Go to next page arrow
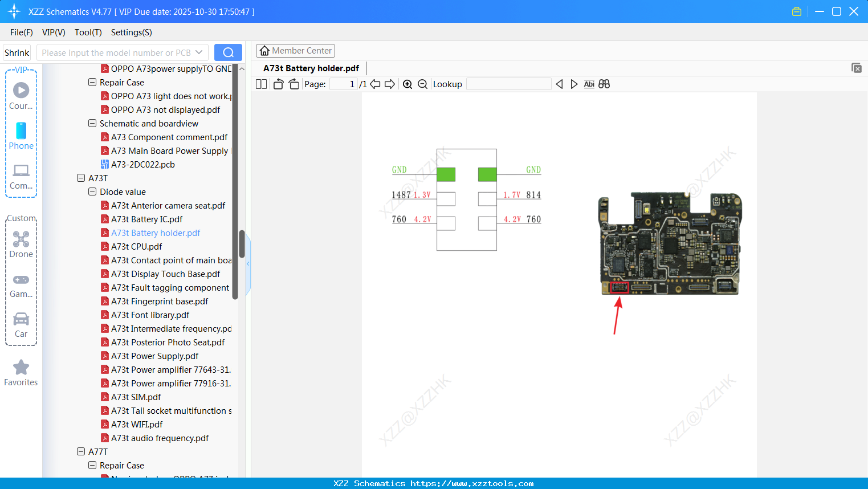The height and width of the screenshot is (489, 868). coord(390,84)
